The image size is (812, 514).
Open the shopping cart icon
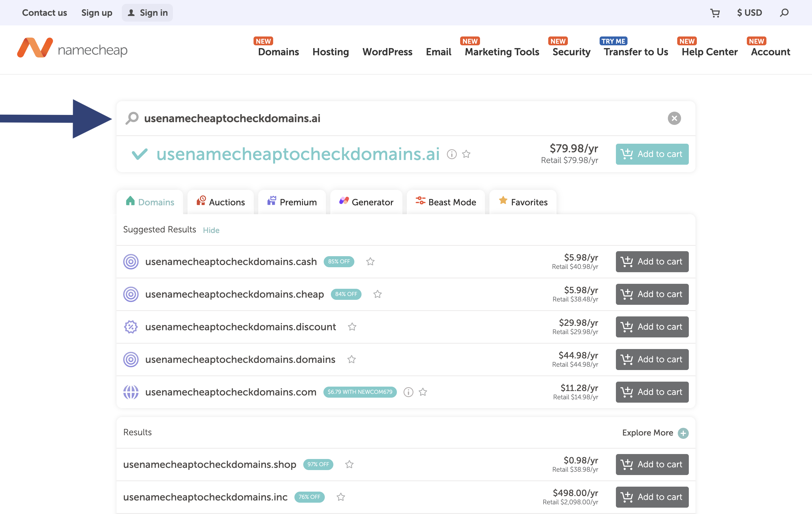click(x=715, y=12)
